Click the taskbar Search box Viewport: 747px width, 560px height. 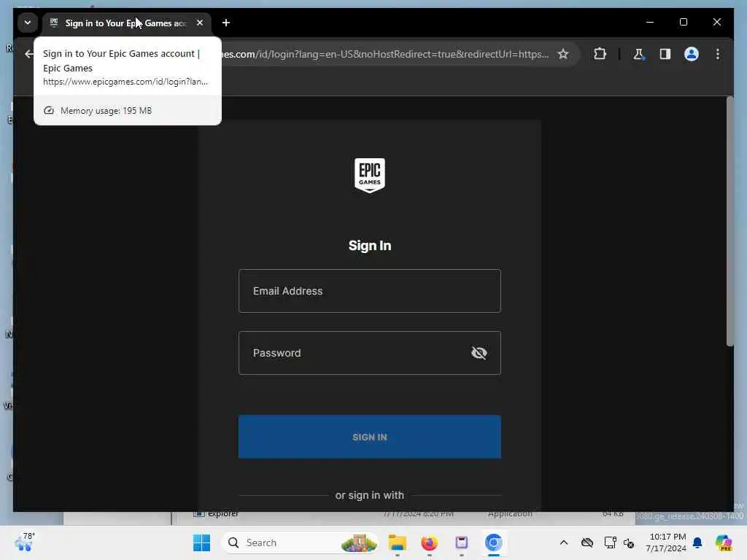click(300, 542)
